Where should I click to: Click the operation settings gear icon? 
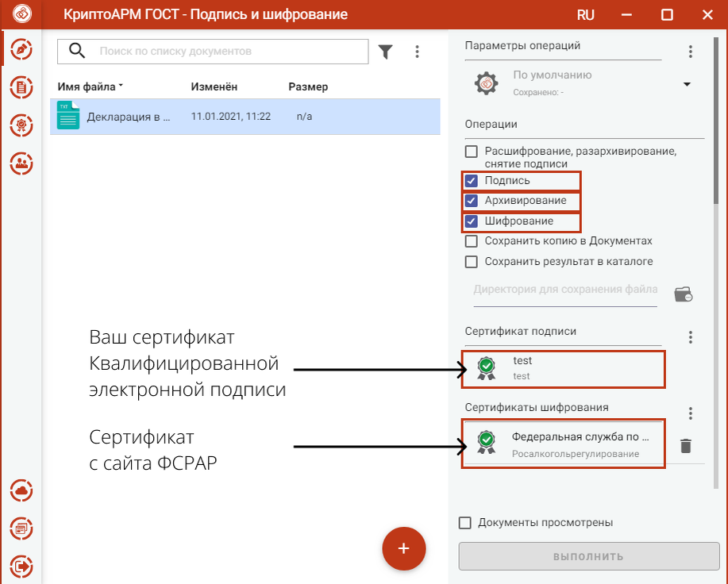[x=486, y=83]
